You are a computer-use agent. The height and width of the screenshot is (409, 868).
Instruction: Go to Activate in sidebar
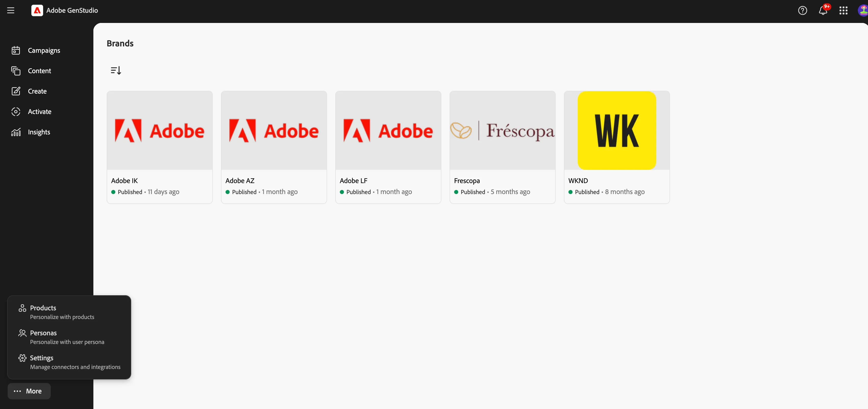[40, 112]
